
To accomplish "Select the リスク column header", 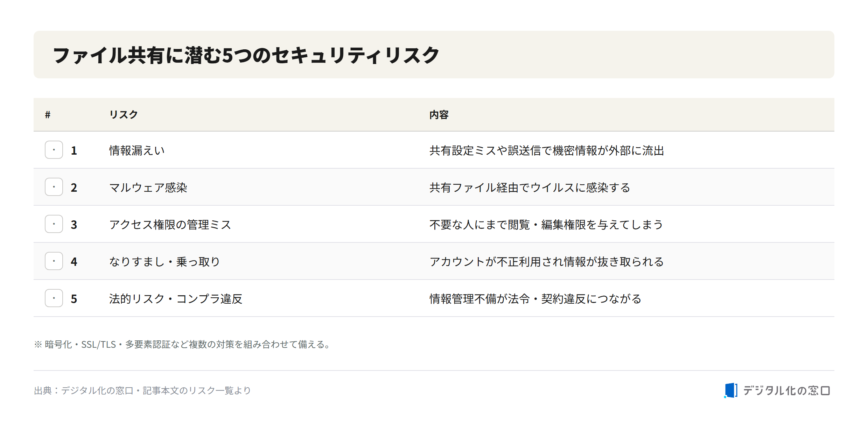I will coord(124,115).
